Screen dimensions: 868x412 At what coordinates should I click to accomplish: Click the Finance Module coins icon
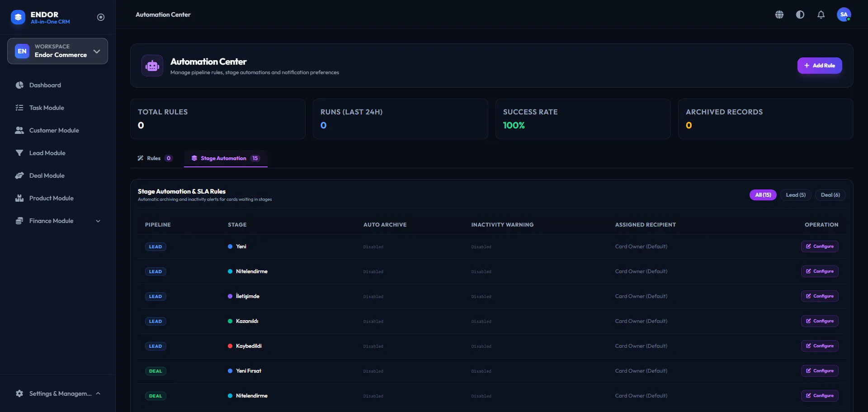[x=19, y=221]
